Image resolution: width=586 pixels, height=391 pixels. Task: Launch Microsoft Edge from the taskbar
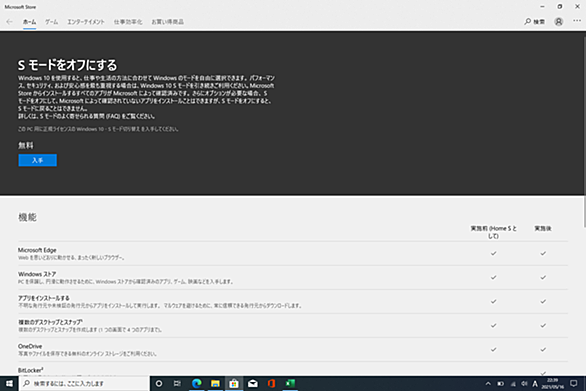tap(197, 383)
